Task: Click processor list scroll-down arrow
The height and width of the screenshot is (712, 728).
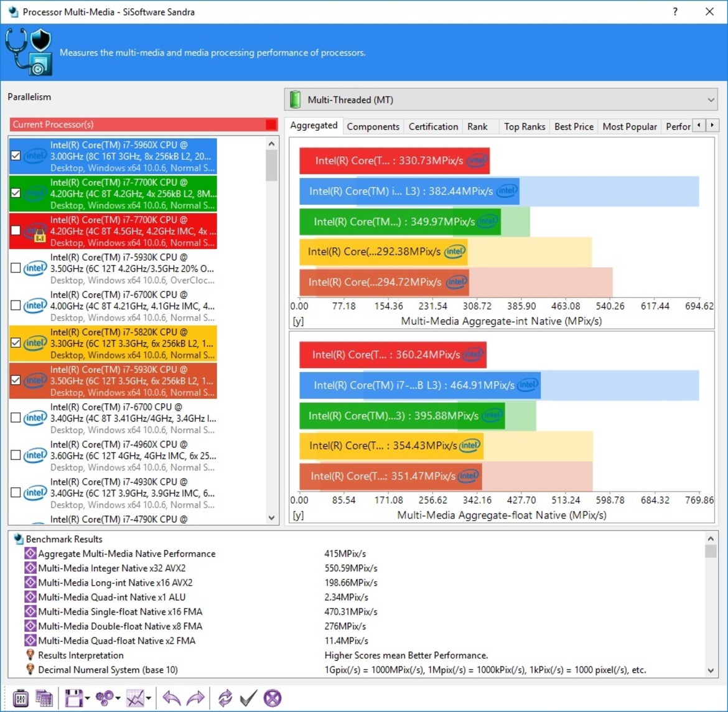Action: tap(272, 518)
